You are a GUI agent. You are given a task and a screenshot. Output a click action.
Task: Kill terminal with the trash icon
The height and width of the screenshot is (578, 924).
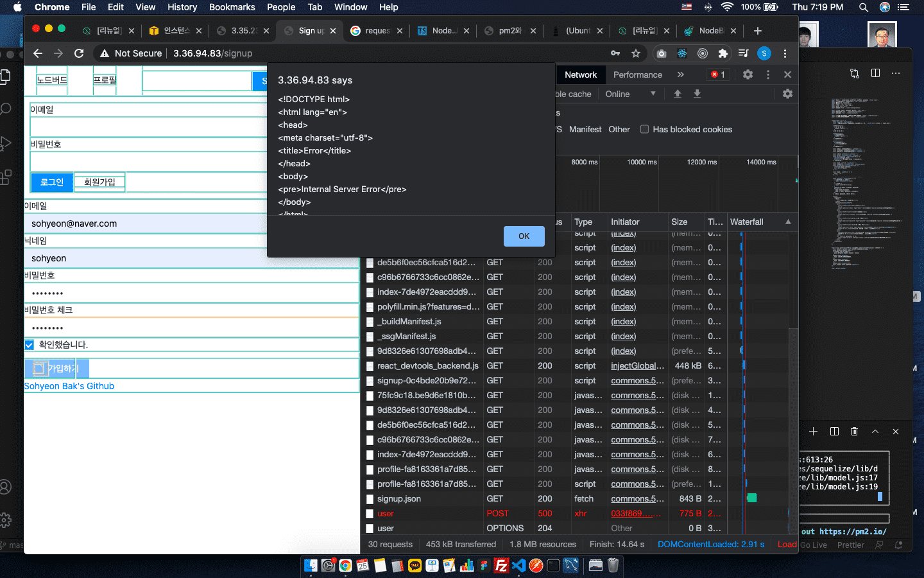(854, 432)
